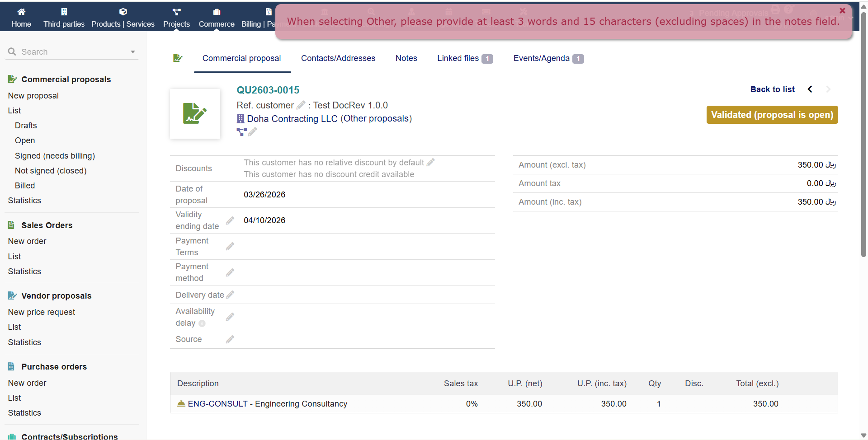
Task: Click the Sales Orders sidebar section icon
Action: [11, 225]
